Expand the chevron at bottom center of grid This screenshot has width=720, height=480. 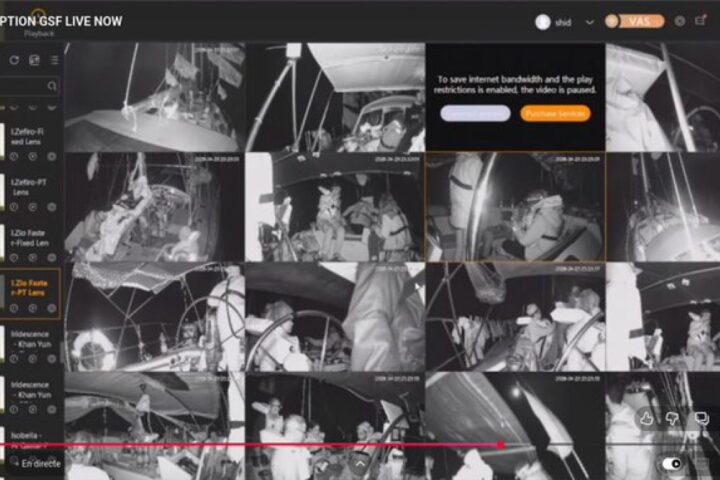coord(359,463)
